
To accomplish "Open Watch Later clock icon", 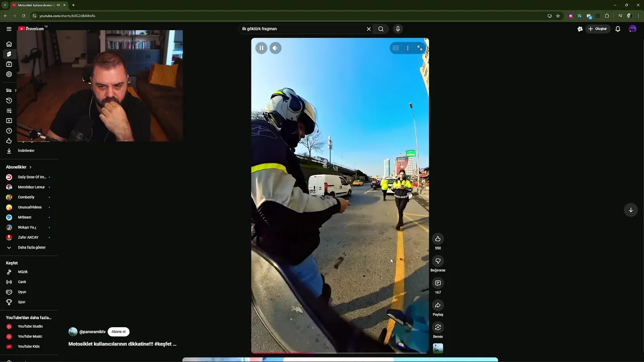I will 9,131.
